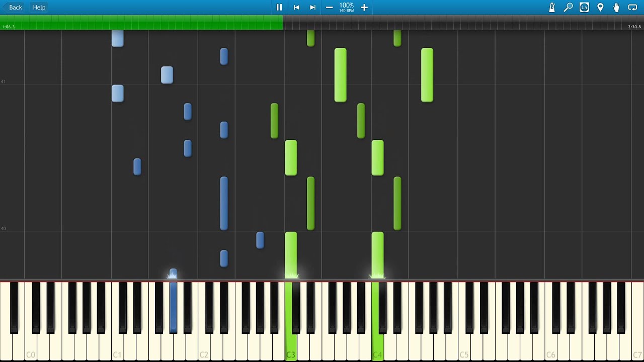644x362 pixels.
Task: Click the 100% 140 BPM speed readout
Action: 347,7
